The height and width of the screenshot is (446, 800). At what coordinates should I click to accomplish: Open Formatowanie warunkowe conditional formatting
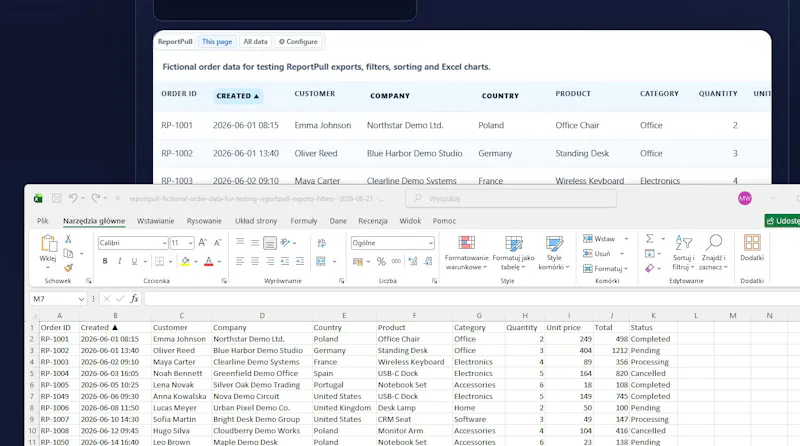click(x=466, y=253)
